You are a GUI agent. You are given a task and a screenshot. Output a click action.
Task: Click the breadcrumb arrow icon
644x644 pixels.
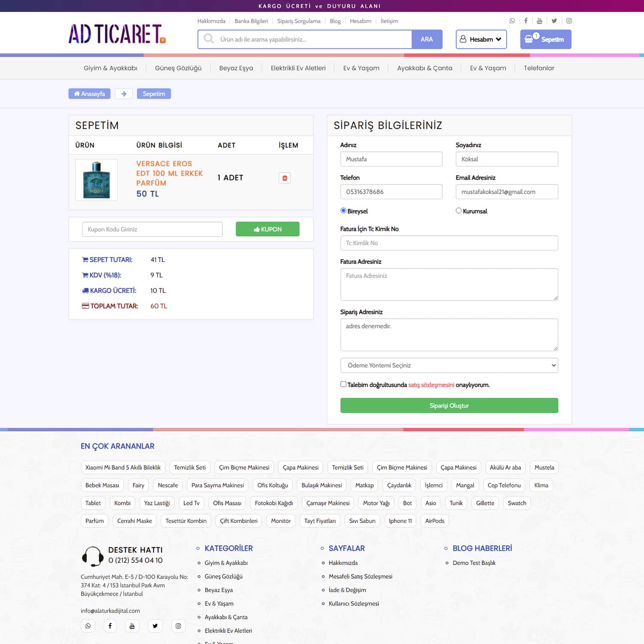124,94
